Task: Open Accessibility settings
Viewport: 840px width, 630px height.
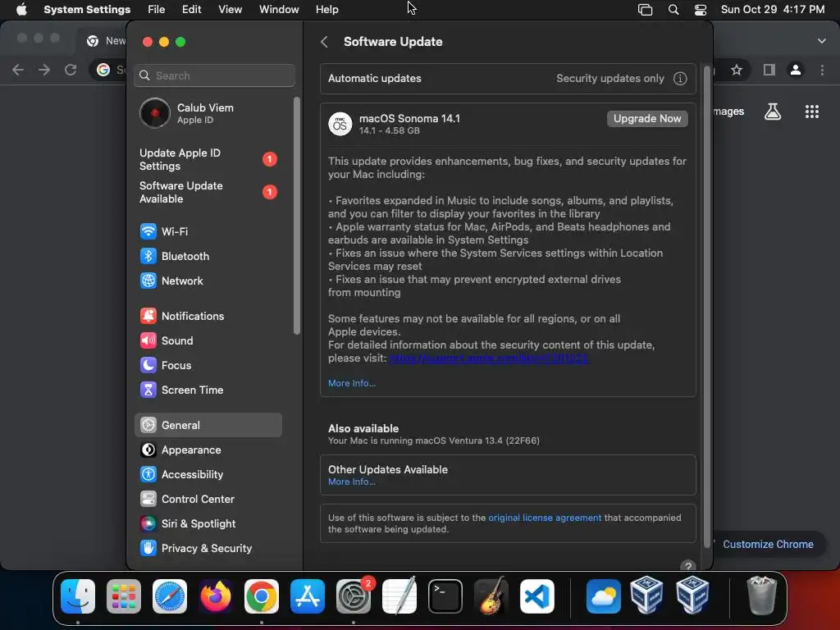Action: click(208, 475)
